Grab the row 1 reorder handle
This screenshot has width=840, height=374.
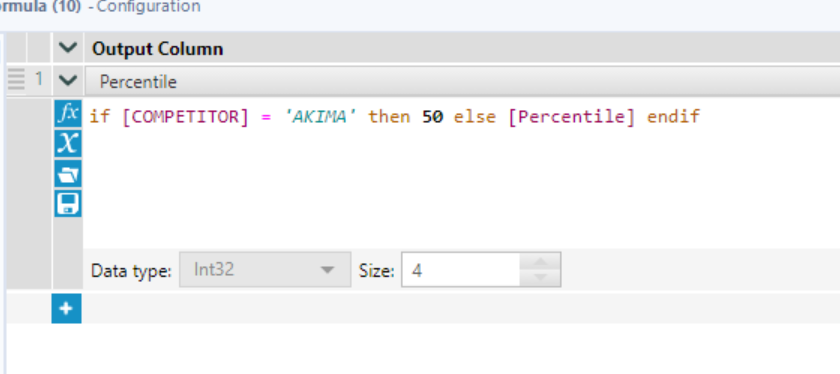click(17, 80)
